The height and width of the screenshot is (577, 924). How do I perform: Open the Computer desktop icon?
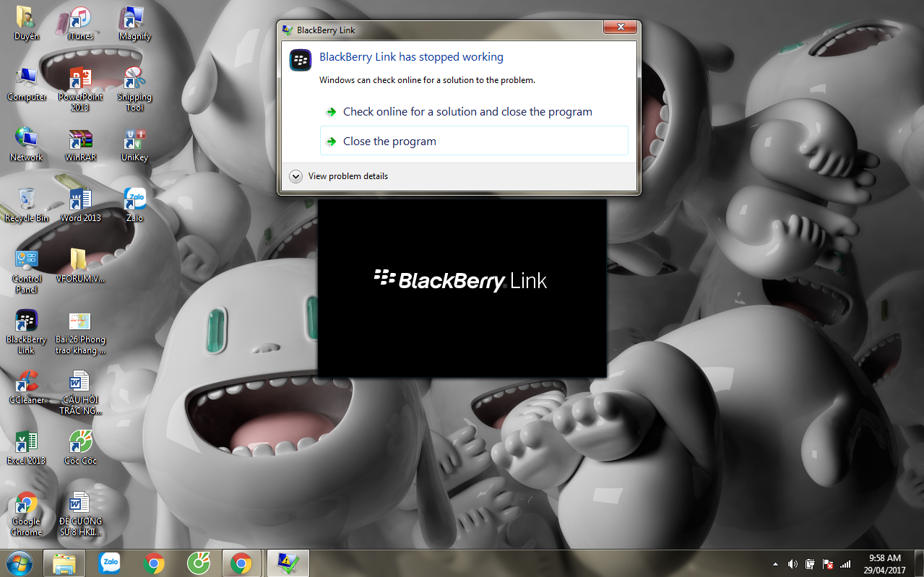[x=27, y=84]
